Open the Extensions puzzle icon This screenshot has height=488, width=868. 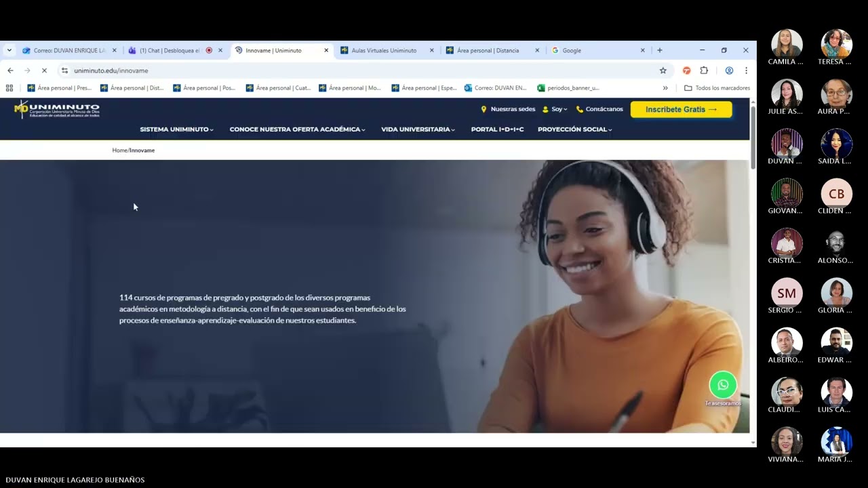[x=704, y=70]
